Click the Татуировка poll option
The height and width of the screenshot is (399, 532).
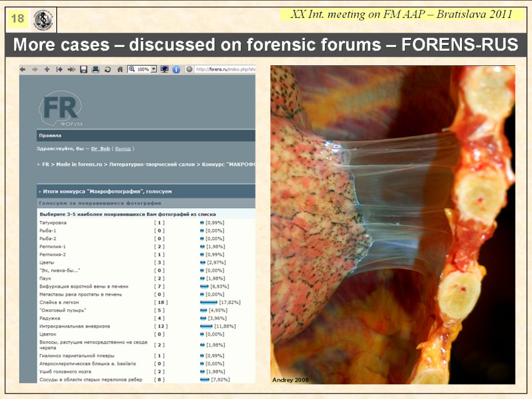click(53, 223)
